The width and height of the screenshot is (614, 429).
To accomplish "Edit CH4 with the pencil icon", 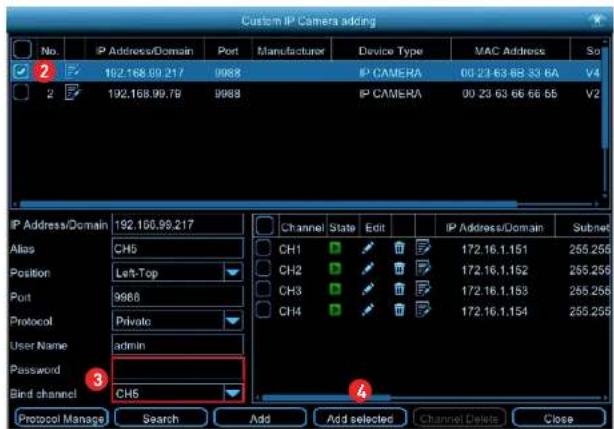I will click(367, 310).
